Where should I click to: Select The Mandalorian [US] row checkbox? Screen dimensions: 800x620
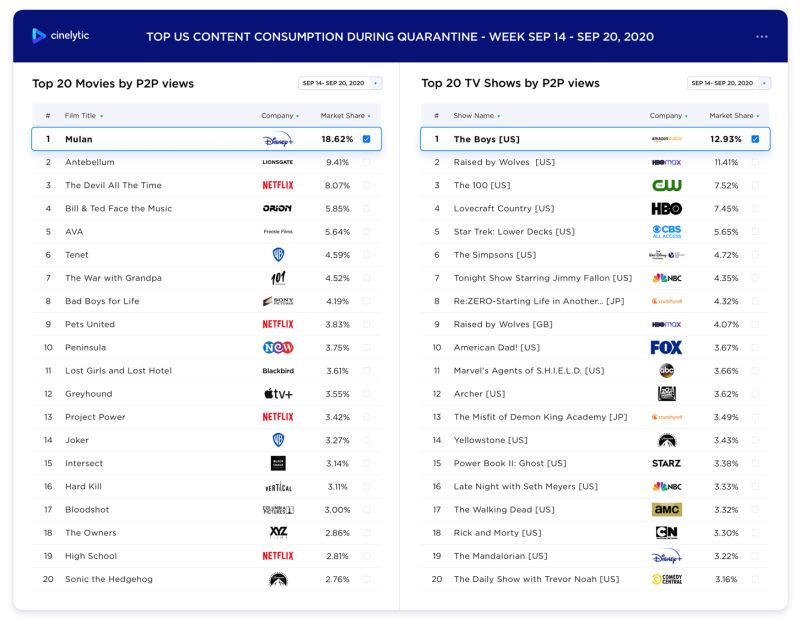(755, 556)
